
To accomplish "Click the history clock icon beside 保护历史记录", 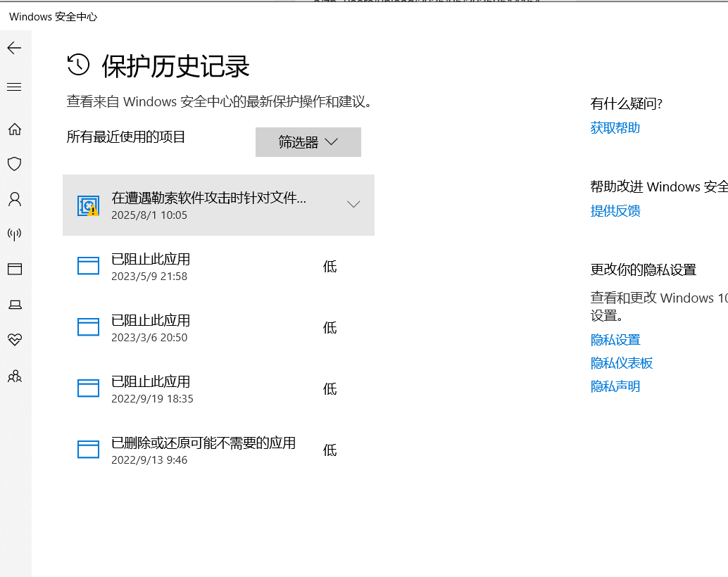I will tap(78, 65).
